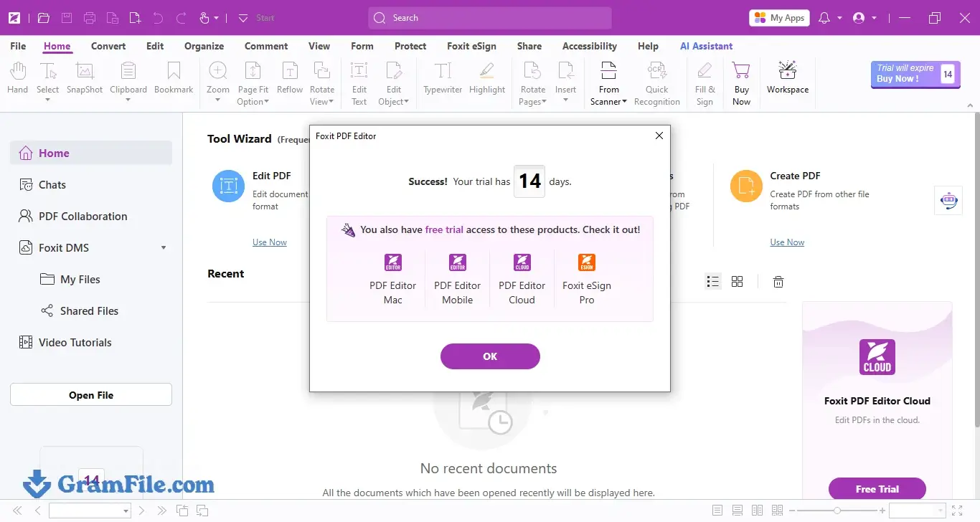This screenshot has height=522, width=980.
Task: Open My Apps launcher
Action: (779, 18)
